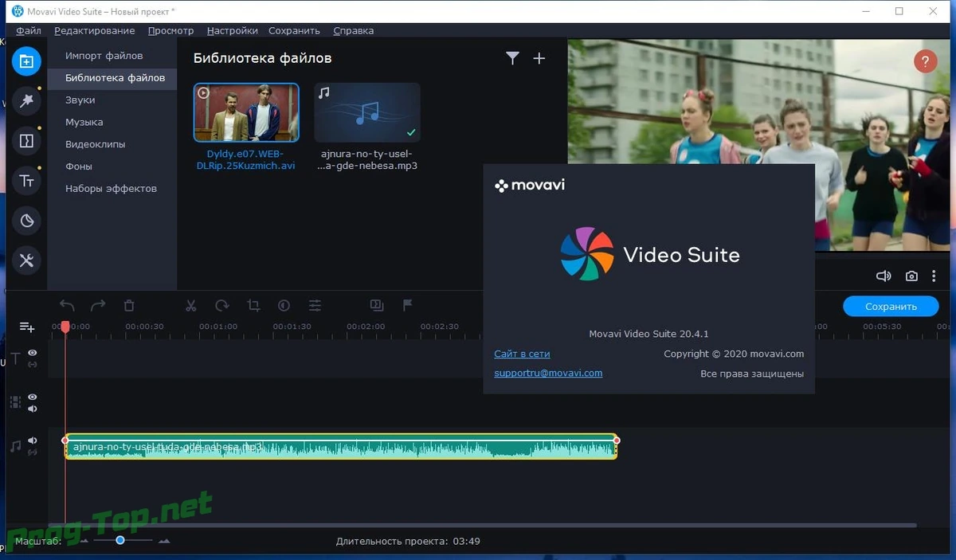Image resolution: width=956 pixels, height=560 pixels.
Task: Undo the last action
Action: tap(67, 305)
